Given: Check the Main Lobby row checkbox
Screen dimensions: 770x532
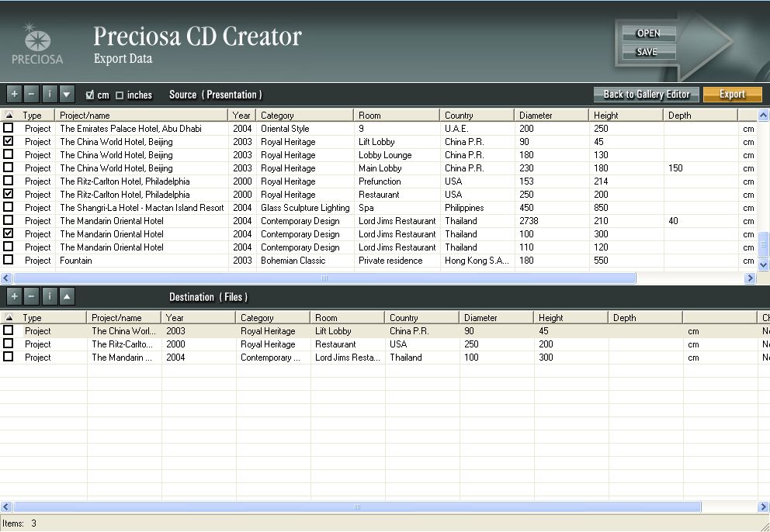Looking at the screenshot, I should (9, 168).
